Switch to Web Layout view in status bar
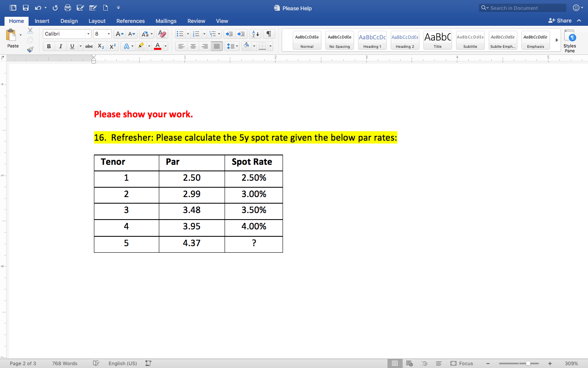The height and width of the screenshot is (368, 588). [x=410, y=363]
